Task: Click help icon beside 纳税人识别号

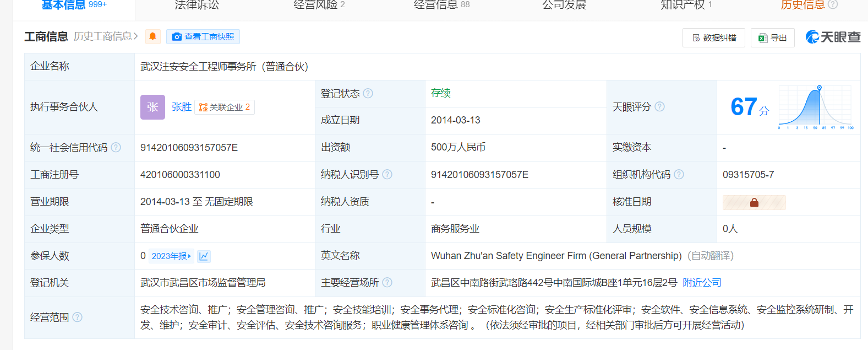Action: 387,174
